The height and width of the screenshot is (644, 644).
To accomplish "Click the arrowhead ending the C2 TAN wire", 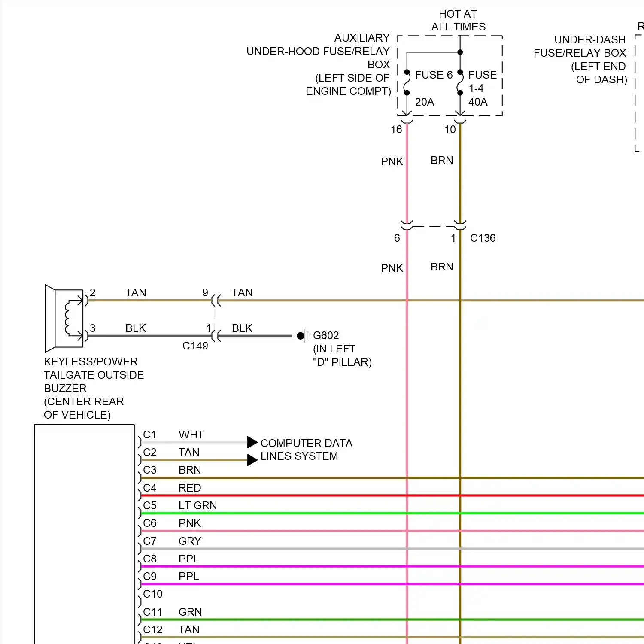I will [x=252, y=460].
